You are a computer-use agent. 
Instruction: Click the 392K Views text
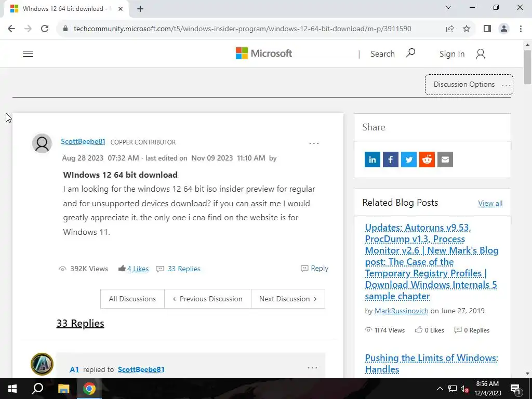89,269
